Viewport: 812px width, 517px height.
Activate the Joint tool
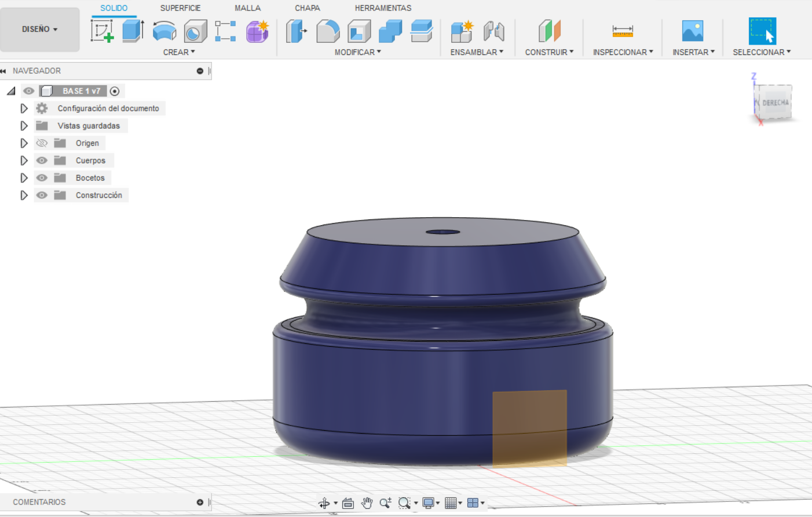494,31
